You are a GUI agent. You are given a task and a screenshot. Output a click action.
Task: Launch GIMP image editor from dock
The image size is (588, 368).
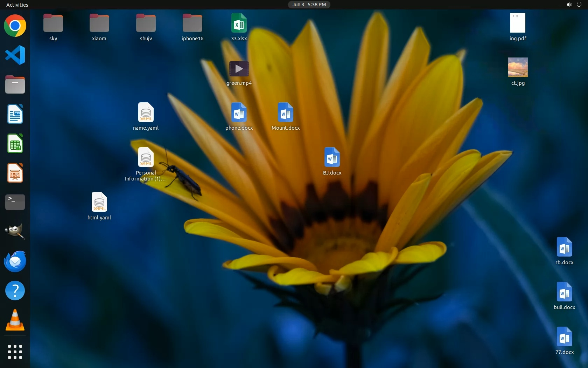pyautogui.click(x=15, y=231)
